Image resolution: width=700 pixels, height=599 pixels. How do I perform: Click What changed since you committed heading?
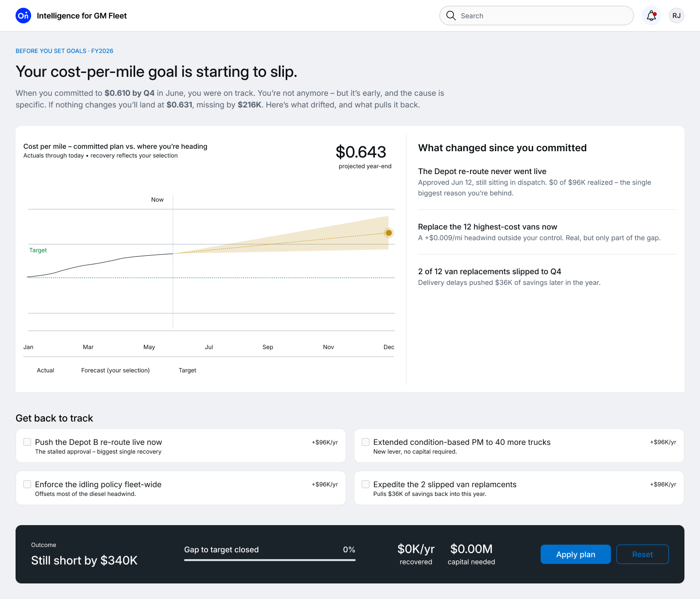click(502, 148)
